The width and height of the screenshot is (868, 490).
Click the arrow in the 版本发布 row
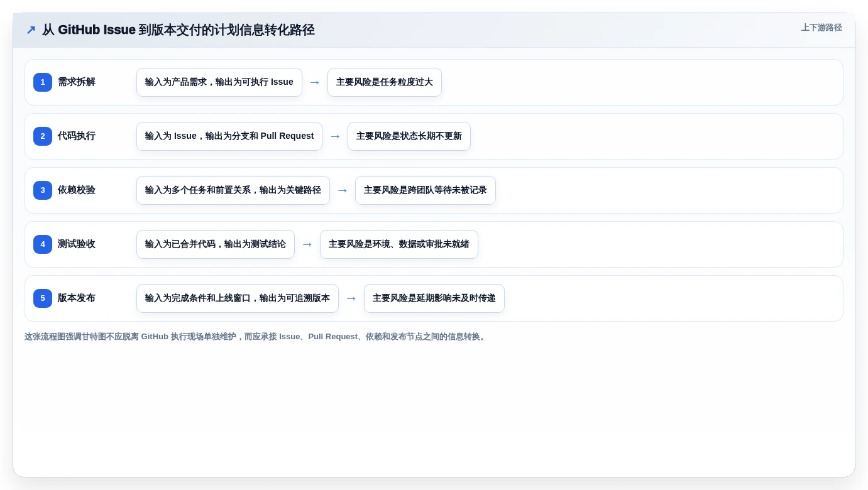(351, 298)
